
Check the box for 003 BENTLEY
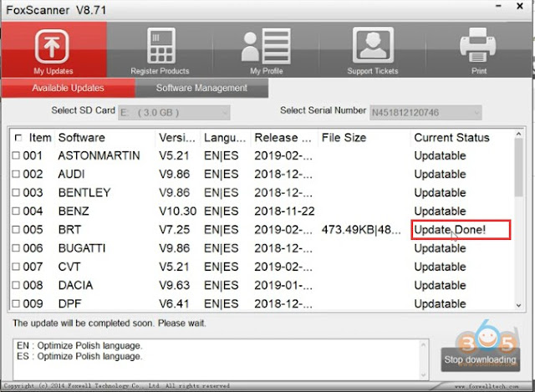pyautogui.click(x=16, y=192)
